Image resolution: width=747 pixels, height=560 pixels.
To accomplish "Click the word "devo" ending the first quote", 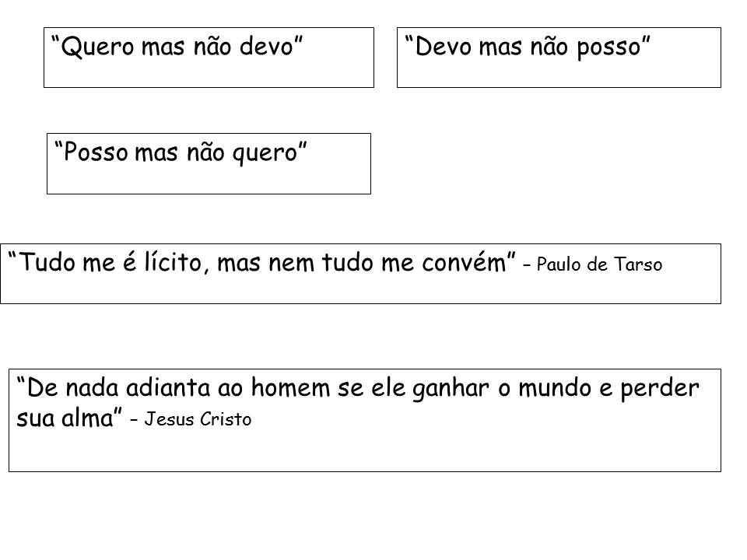I will (266, 47).
